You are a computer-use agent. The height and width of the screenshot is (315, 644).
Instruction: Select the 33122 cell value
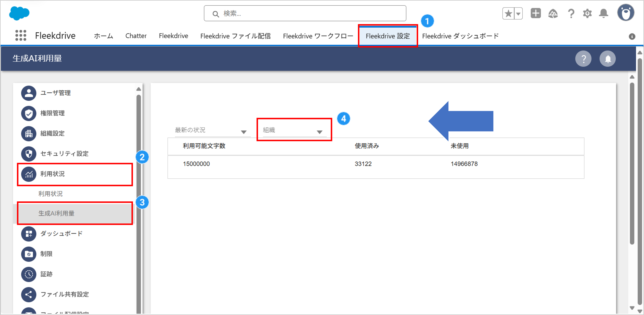click(x=363, y=164)
